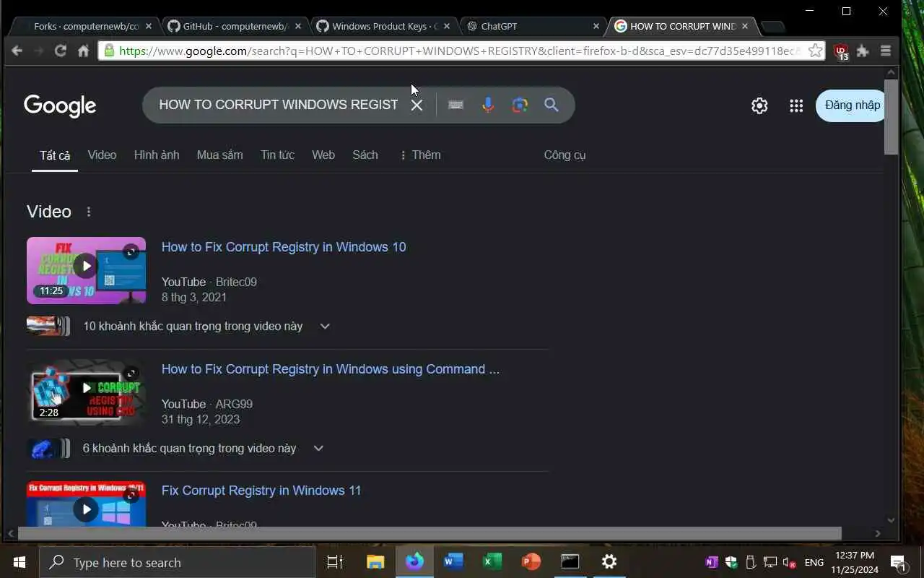Open How to Fix Corrupt Registry in Windows 10
Viewport: 924px width, 578px height.
point(284,247)
